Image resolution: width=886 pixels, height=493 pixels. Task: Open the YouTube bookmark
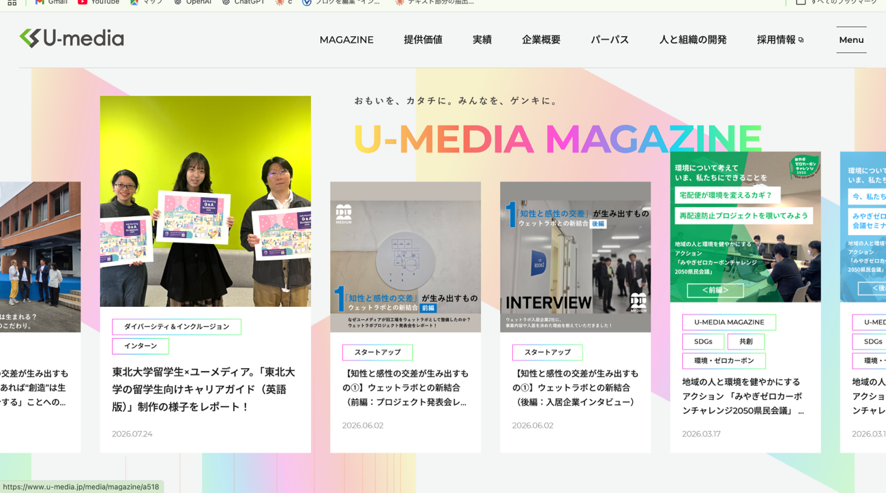pos(99,2)
